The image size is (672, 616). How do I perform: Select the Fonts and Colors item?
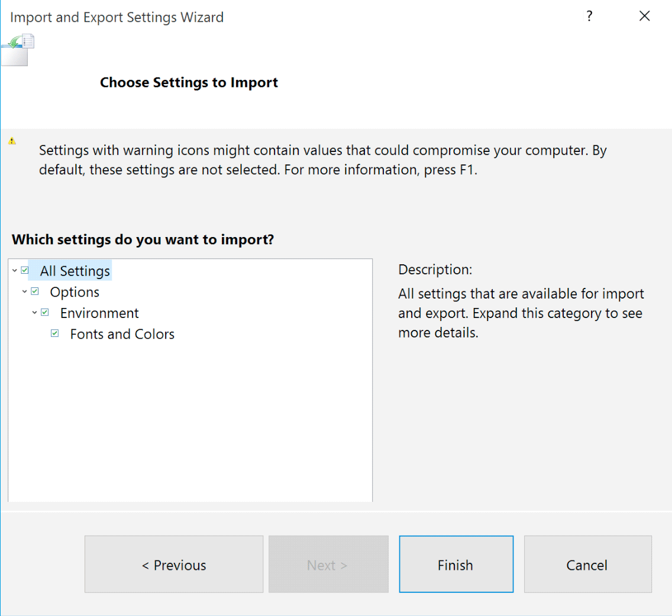point(122,334)
